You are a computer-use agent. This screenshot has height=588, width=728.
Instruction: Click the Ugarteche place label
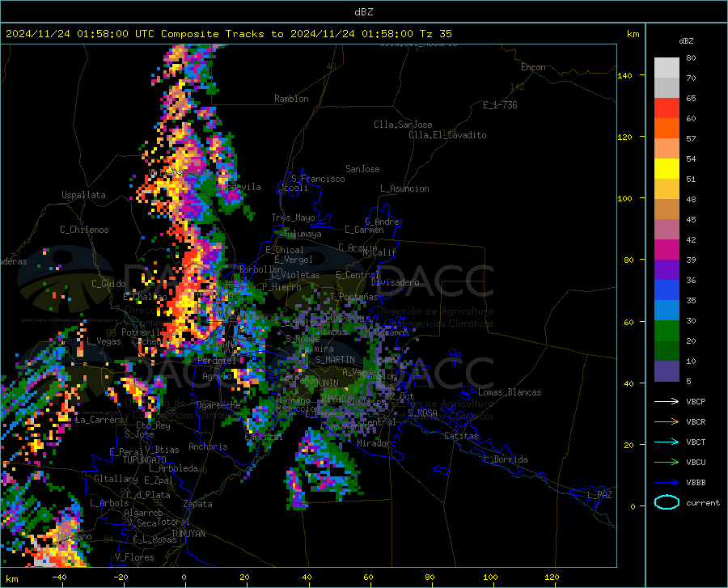[218, 404]
